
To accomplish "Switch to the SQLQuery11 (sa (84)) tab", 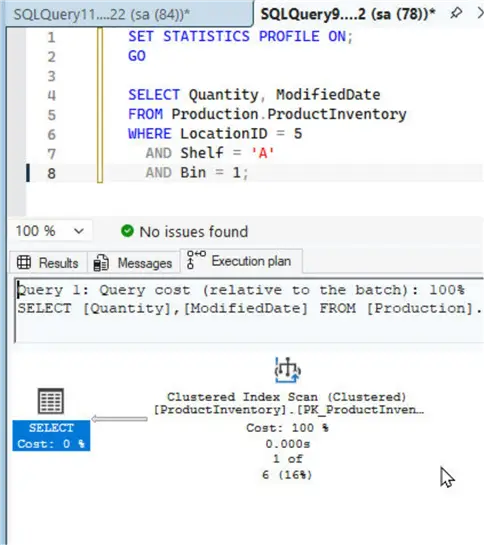I will coord(102,14).
